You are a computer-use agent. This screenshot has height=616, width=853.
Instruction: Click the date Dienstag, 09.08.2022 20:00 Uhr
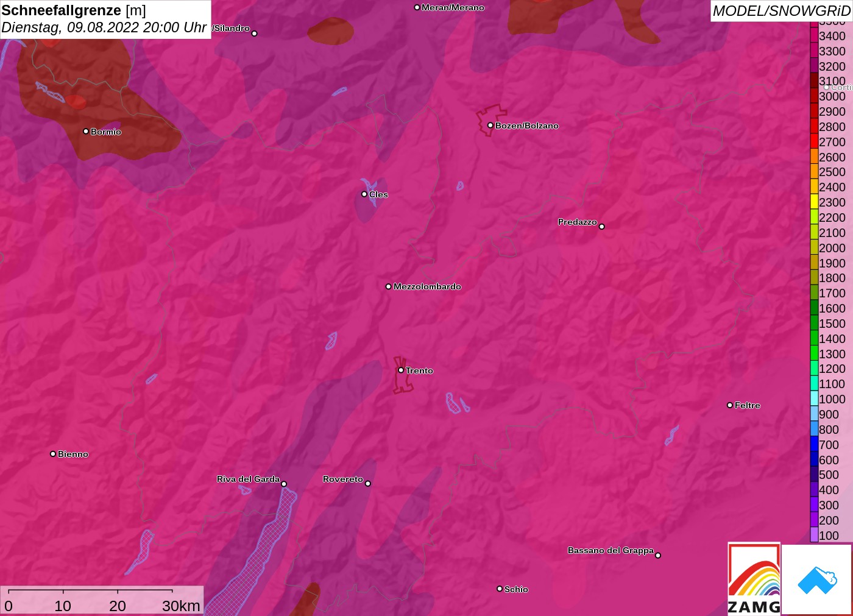click(104, 27)
